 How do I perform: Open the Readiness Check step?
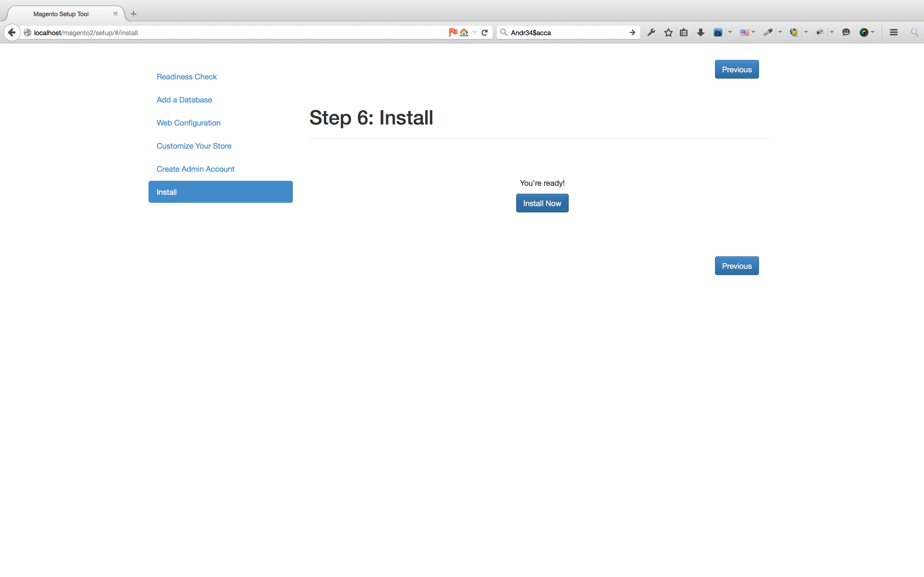pyautogui.click(x=186, y=77)
